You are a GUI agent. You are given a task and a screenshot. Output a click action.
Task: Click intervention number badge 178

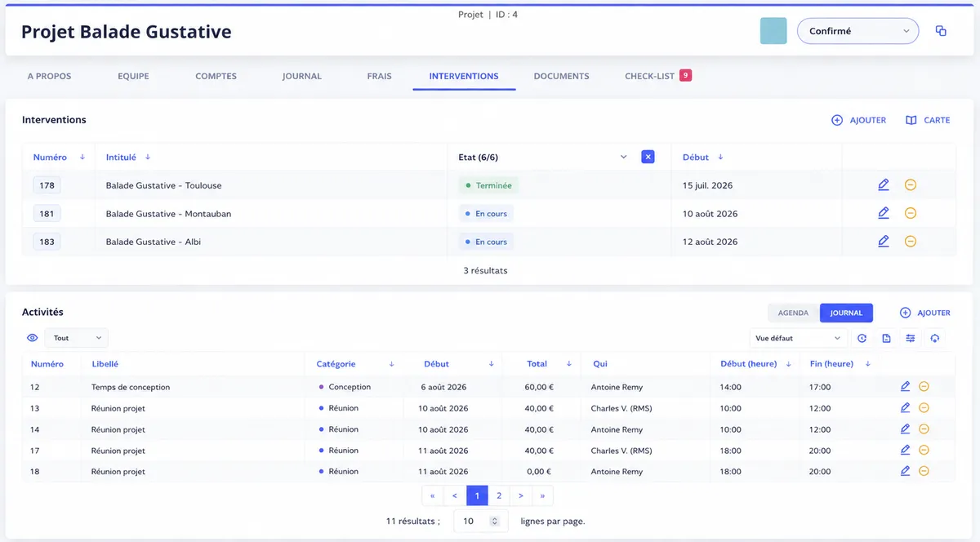(x=47, y=185)
